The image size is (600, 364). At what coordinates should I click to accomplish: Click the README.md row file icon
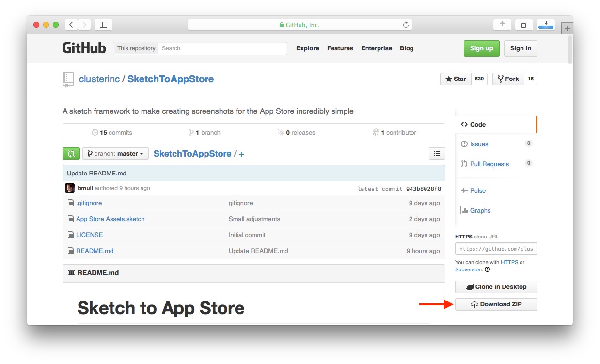(71, 251)
